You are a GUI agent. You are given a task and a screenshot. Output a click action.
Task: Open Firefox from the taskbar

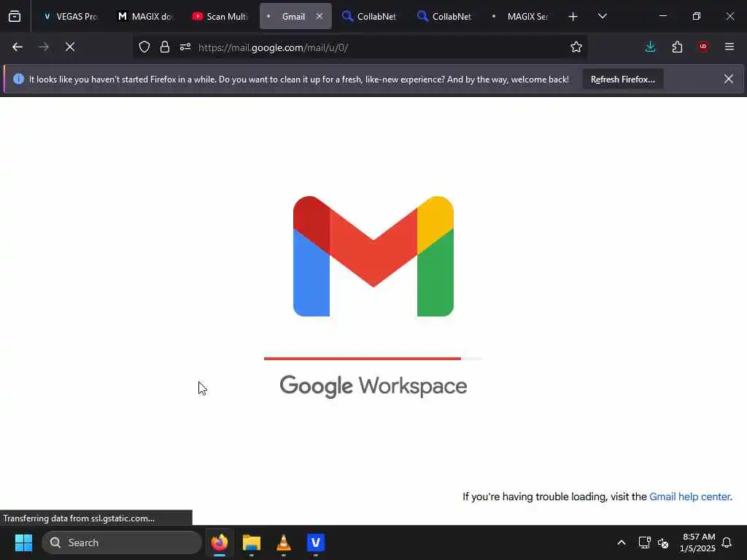[220, 542]
